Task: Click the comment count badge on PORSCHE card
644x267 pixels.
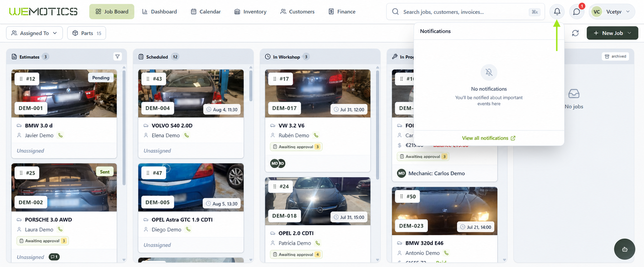Action: click(54, 257)
